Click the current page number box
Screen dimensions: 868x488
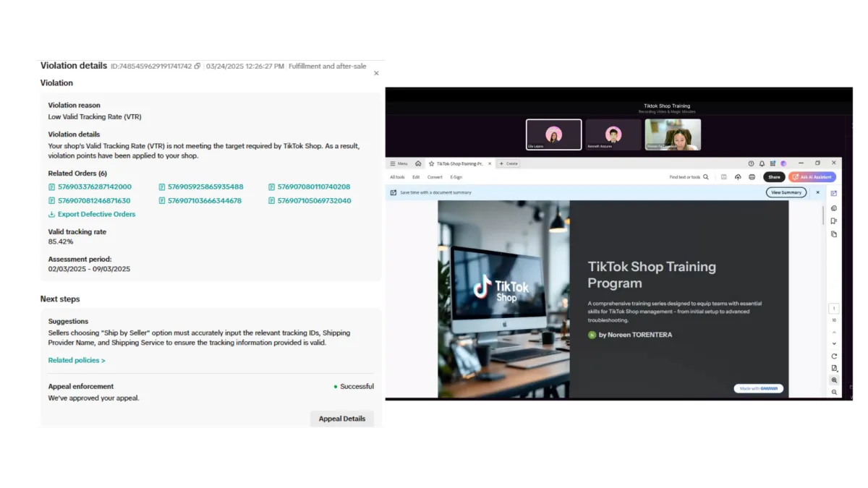pos(834,309)
